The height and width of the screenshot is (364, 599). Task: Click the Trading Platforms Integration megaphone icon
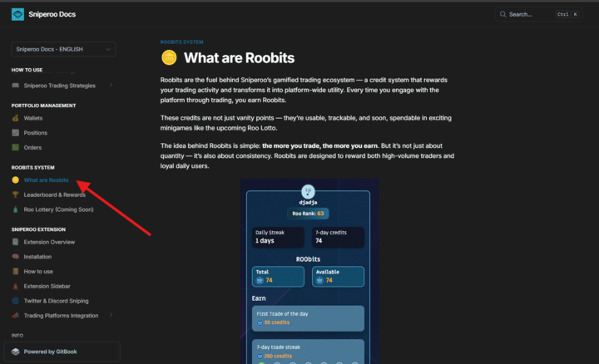pos(15,316)
